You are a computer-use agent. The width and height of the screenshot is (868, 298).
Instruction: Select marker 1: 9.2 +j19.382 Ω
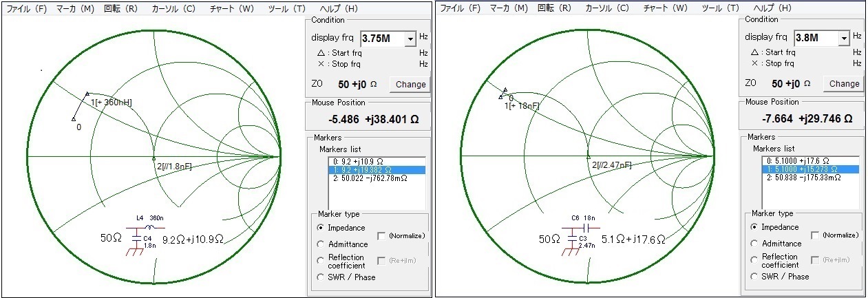(x=377, y=169)
